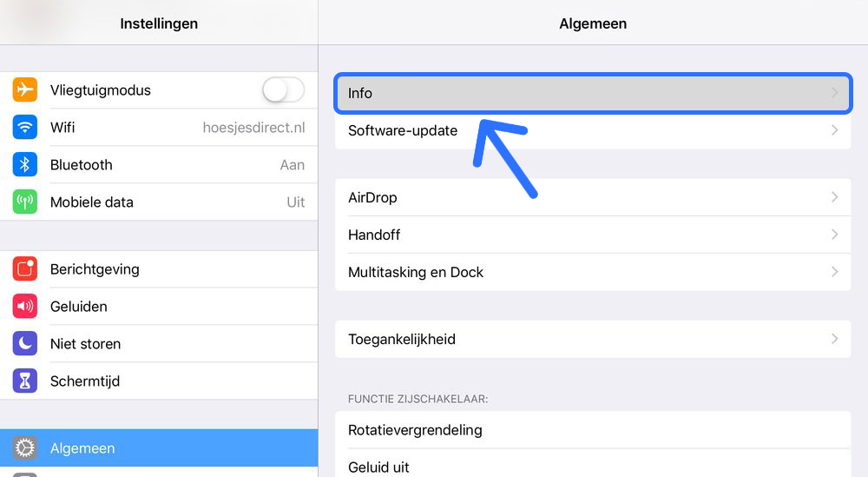868x477 pixels.
Task: Tap the pink Geluiden speaker icon
Action: click(x=25, y=307)
